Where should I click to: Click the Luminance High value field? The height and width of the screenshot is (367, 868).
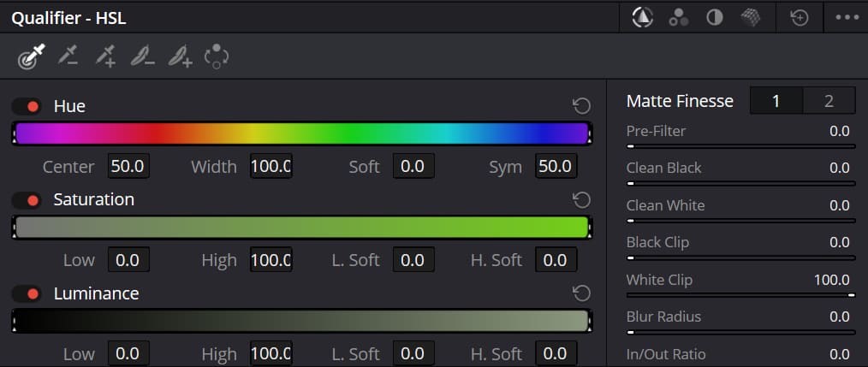(271, 353)
